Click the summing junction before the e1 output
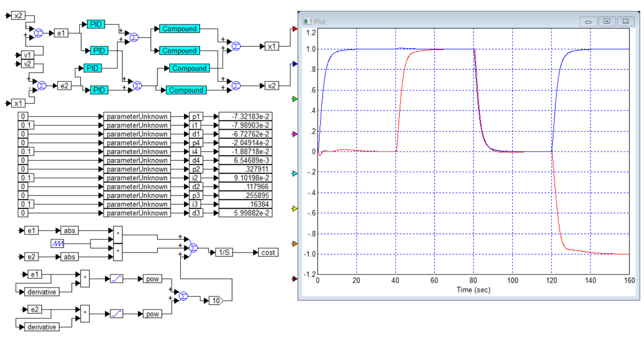644x339 pixels. coord(39,33)
